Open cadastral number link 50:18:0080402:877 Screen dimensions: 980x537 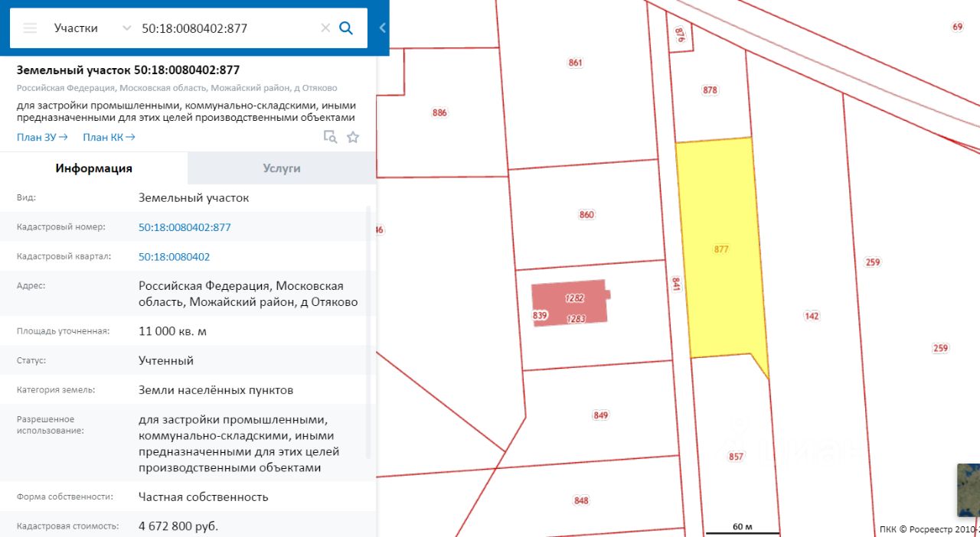click(x=185, y=227)
